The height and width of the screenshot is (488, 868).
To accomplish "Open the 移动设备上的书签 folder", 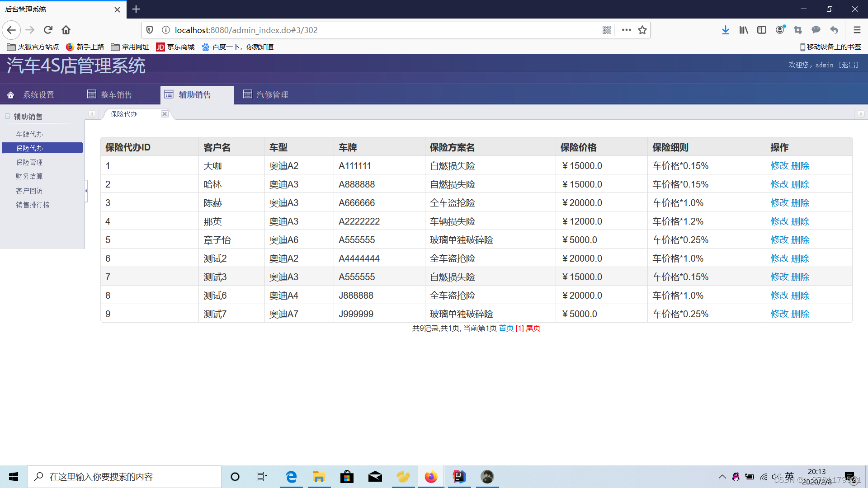I will [830, 47].
